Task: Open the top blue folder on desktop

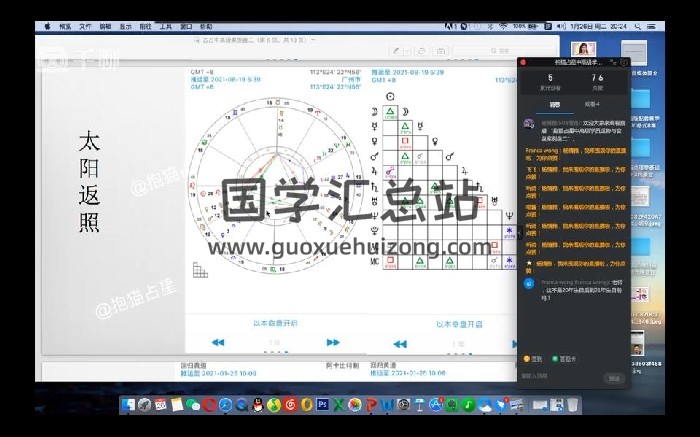Action: point(640,100)
